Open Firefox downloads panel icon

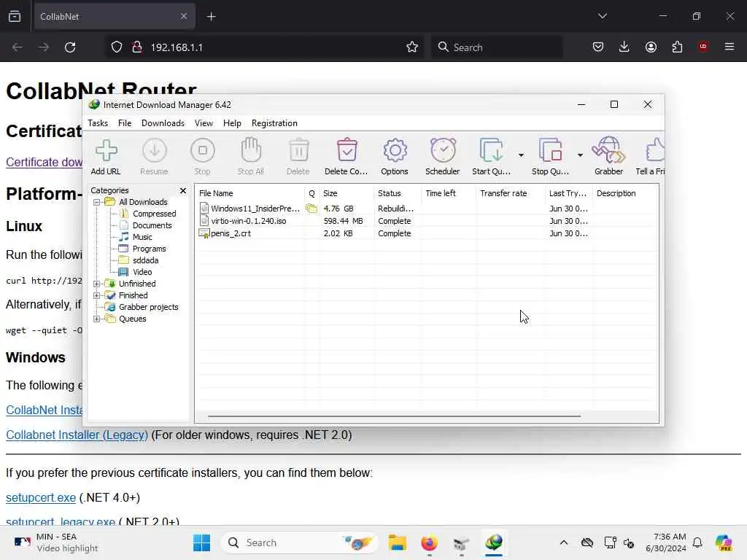click(x=624, y=47)
